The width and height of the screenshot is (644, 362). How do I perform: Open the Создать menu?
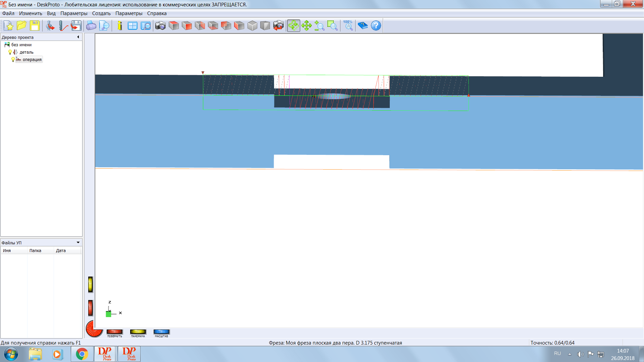coord(101,13)
